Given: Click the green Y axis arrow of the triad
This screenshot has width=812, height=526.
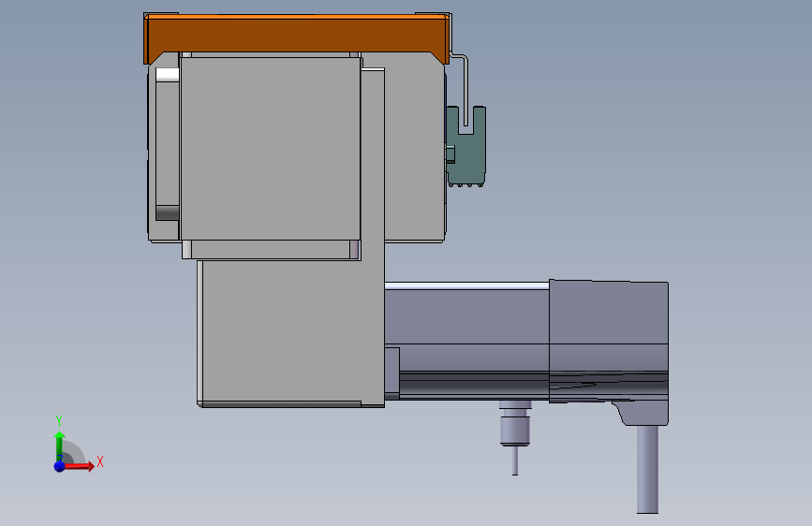Looking at the screenshot, I should 59,446.
